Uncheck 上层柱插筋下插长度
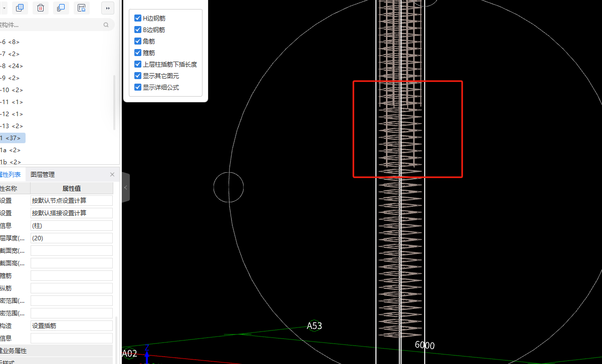This screenshot has height=364, width=602. click(138, 64)
